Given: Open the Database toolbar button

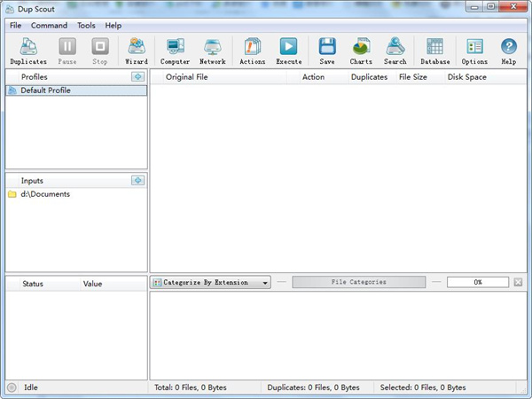Looking at the screenshot, I should pyautogui.click(x=435, y=51).
